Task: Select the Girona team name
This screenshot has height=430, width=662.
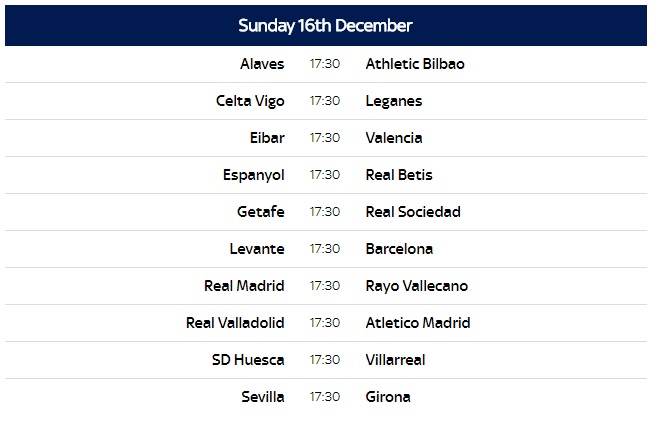Action: (x=388, y=397)
